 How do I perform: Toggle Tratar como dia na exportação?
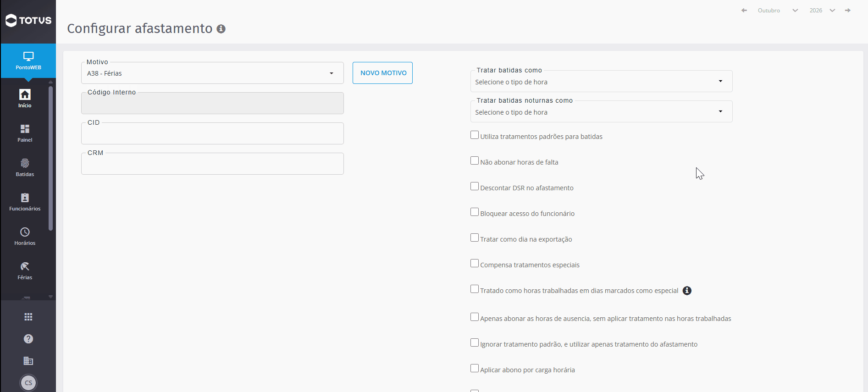click(x=475, y=238)
